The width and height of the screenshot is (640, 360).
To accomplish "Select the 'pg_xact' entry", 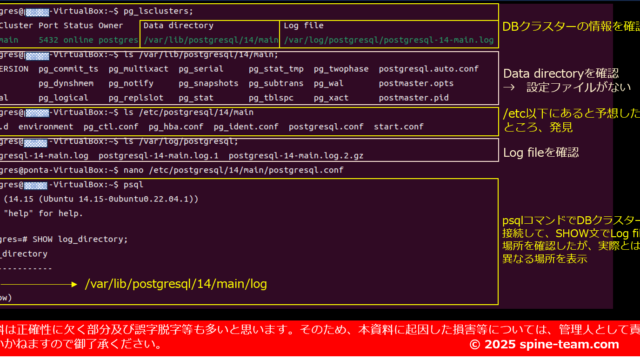I will [x=331, y=98].
